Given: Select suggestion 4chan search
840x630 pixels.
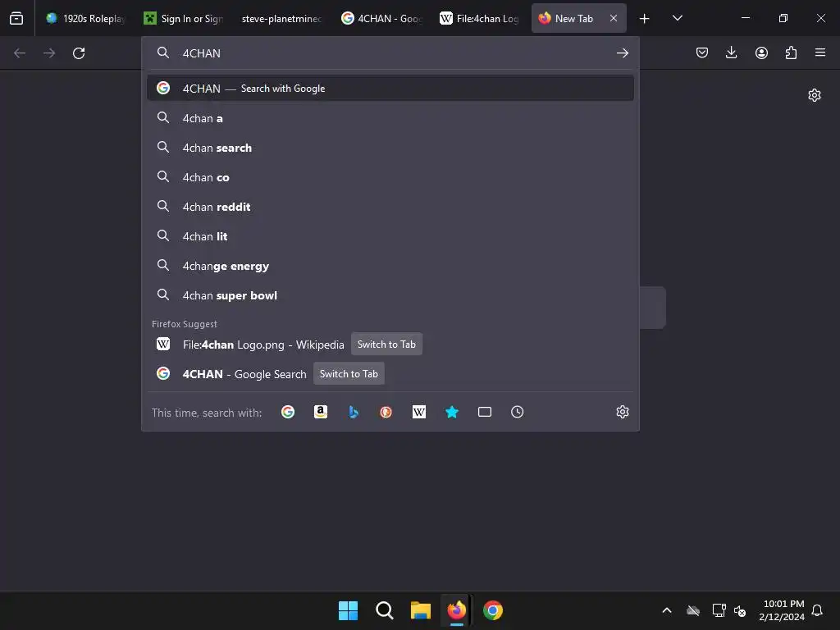Looking at the screenshot, I should 390,148.
